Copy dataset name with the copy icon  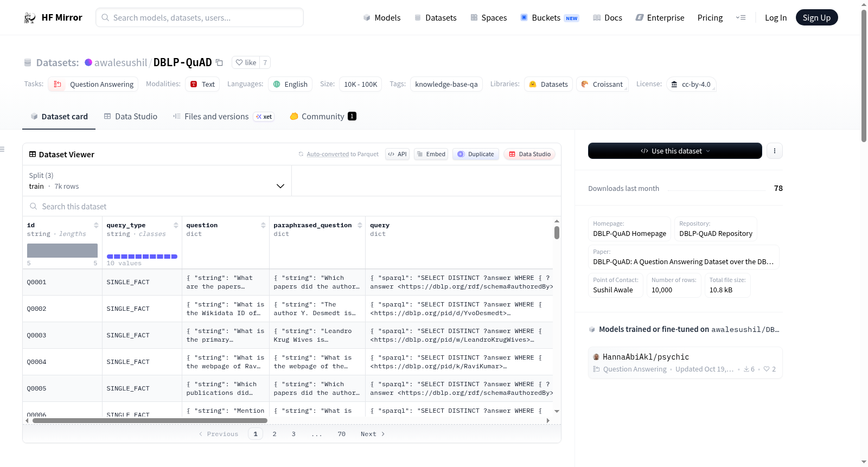click(x=219, y=62)
